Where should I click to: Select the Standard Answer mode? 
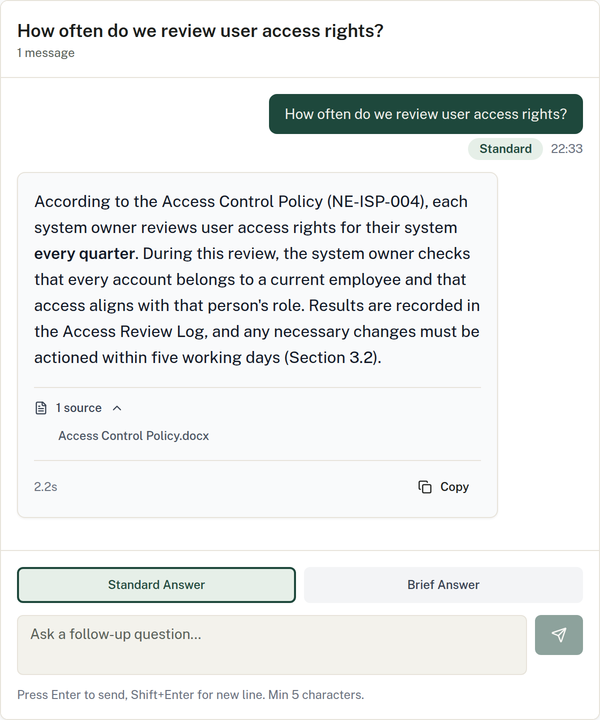click(x=157, y=585)
